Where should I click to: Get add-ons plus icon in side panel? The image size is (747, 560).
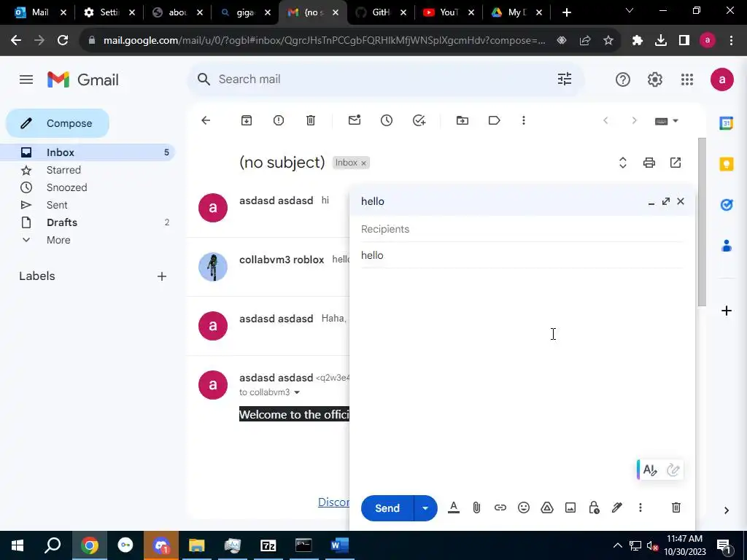pos(726,311)
